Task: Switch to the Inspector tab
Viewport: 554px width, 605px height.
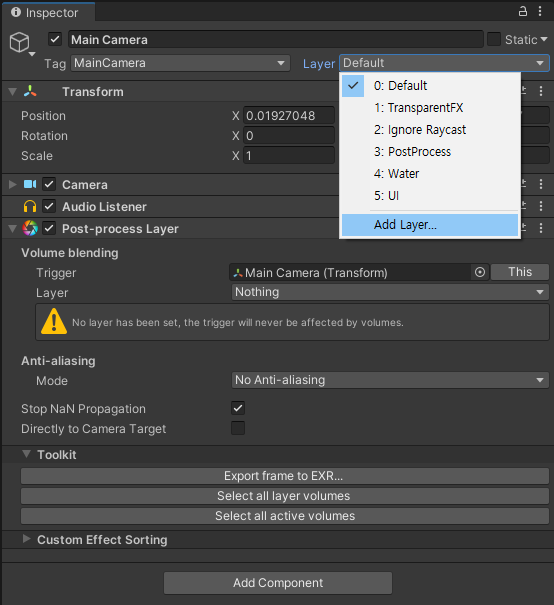Action: pos(49,12)
